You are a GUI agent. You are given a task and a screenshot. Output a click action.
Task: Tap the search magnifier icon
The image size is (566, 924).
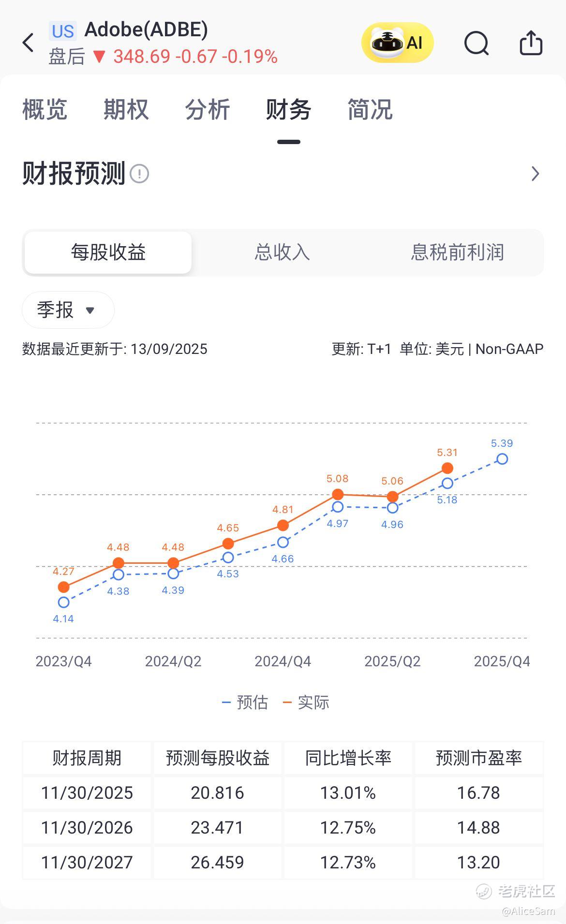tap(477, 44)
